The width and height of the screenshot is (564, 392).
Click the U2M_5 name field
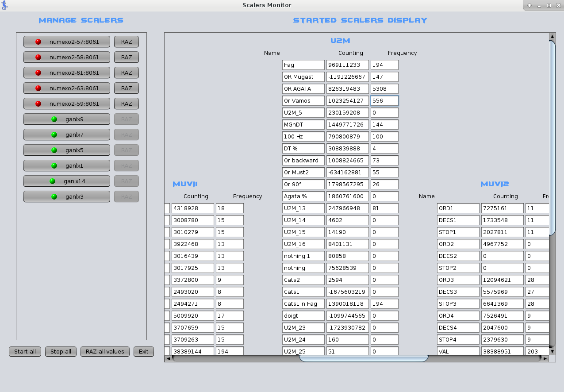pyautogui.click(x=303, y=113)
